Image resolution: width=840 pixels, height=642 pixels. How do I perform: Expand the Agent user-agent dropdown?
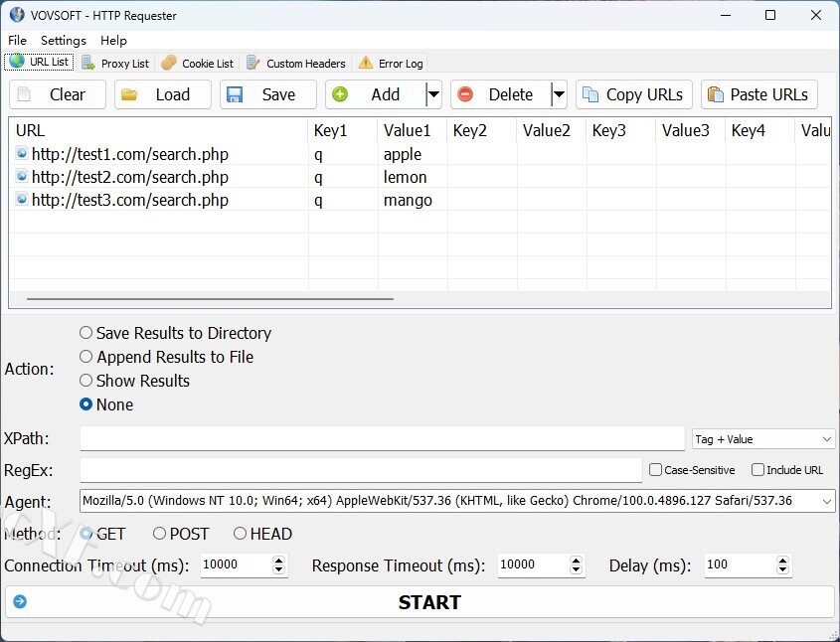click(827, 501)
